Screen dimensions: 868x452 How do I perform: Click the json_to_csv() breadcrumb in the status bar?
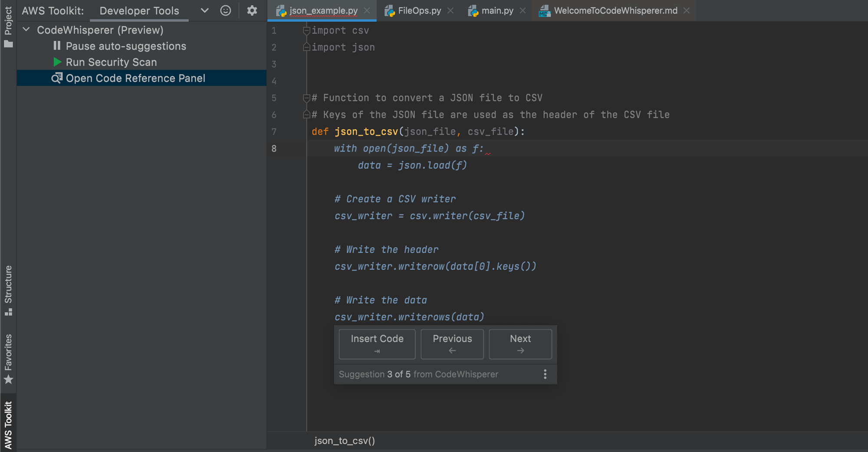tap(344, 441)
